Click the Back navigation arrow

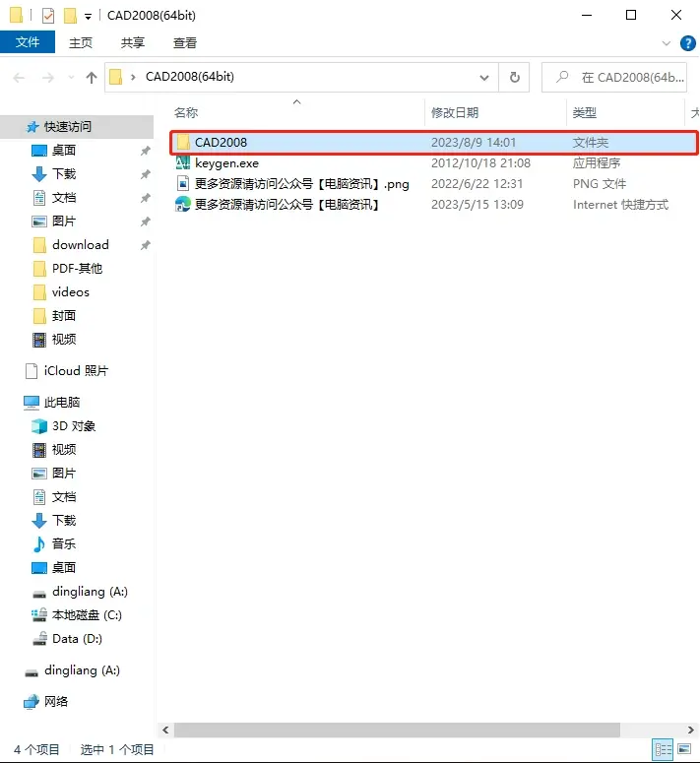19,78
